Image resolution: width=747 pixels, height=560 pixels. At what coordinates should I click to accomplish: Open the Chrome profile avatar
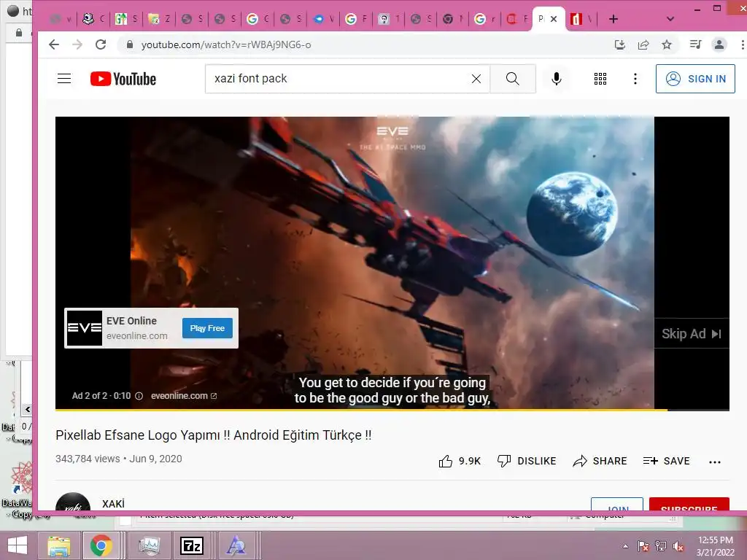click(719, 44)
